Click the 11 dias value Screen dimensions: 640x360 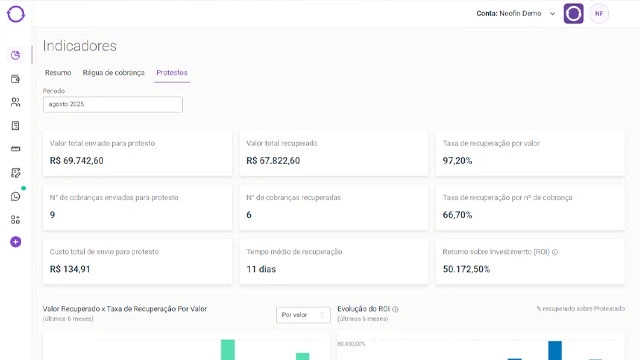pos(261,269)
